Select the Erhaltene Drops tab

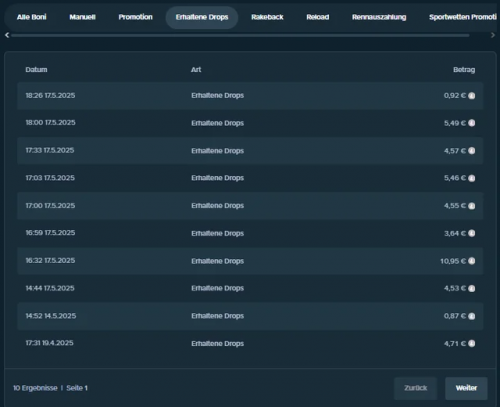(x=202, y=17)
